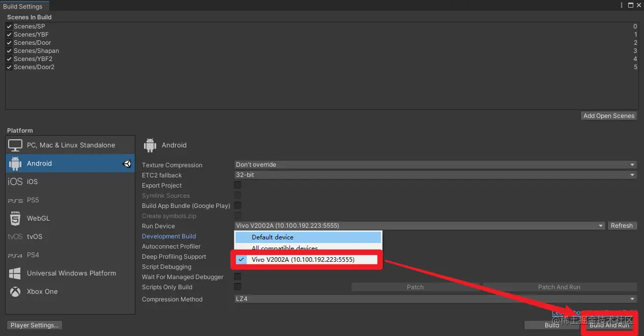Click the WebGL HTML5 shield icon
644x336 pixels.
[x=15, y=218]
